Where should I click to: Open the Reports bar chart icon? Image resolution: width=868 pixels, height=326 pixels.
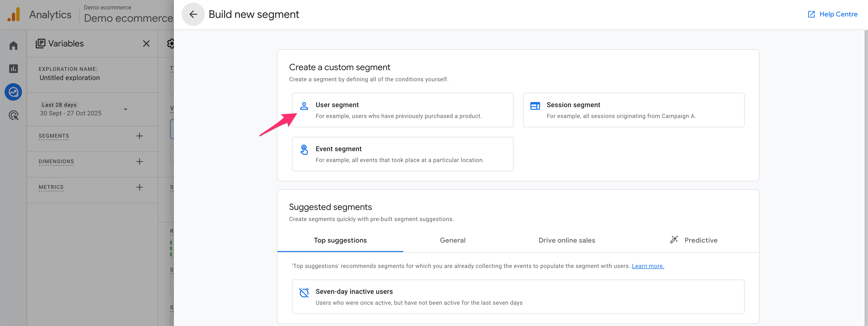tap(14, 69)
